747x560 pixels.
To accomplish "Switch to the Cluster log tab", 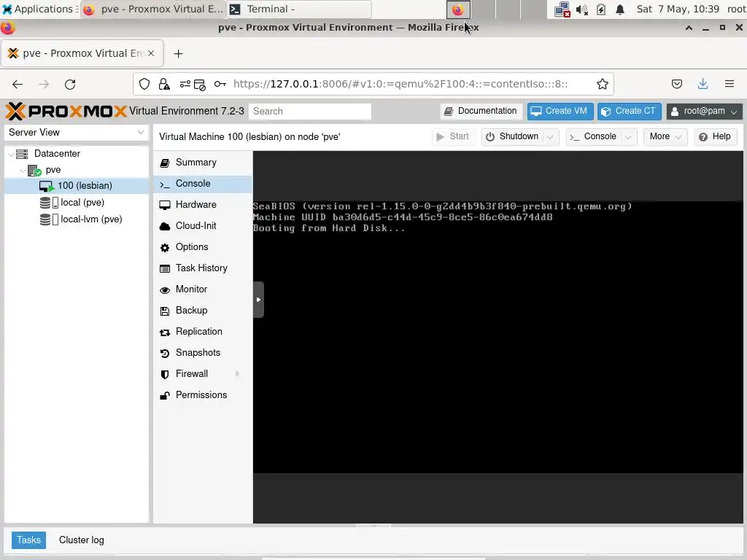I will click(82, 540).
